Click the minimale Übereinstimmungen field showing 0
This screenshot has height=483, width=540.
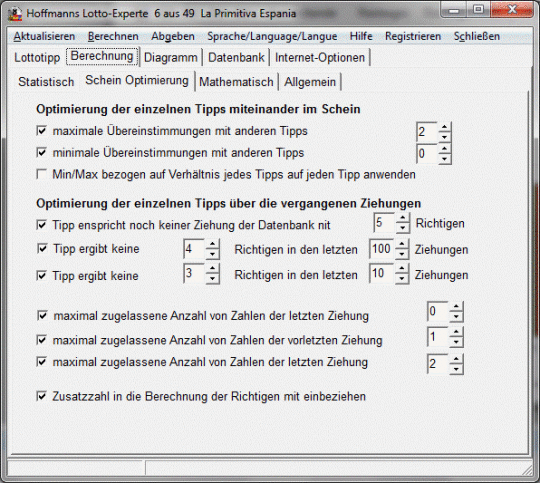427,154
